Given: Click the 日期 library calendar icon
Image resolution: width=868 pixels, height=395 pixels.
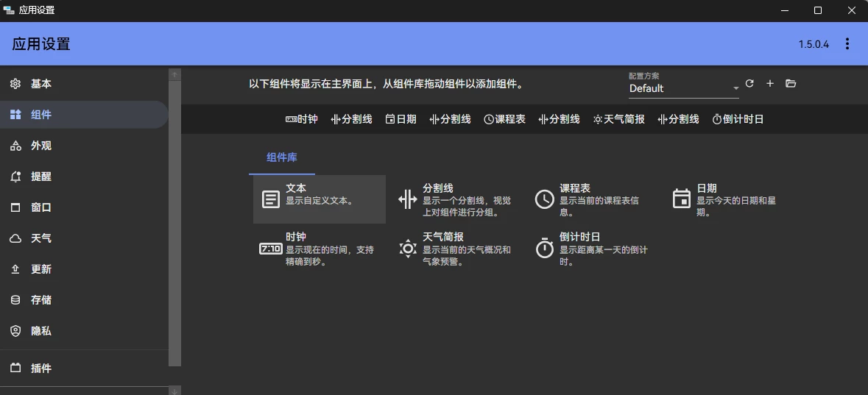Looking at the screenshot, I should [682, 199].
